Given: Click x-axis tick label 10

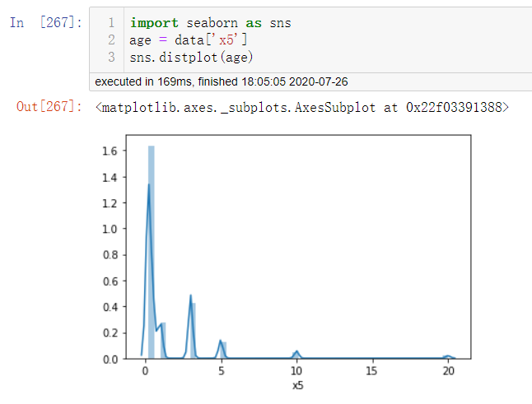Looking at the screenshot, I should pos(296,371).
